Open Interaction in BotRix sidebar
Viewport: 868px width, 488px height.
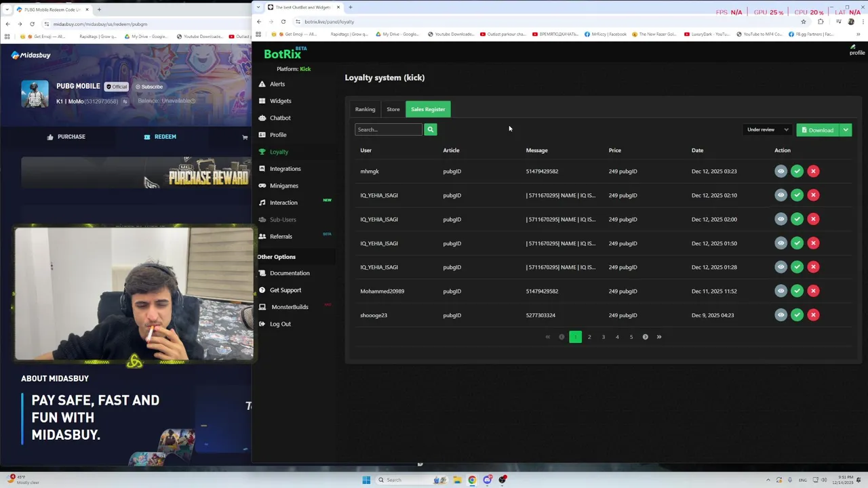[283, 203]
